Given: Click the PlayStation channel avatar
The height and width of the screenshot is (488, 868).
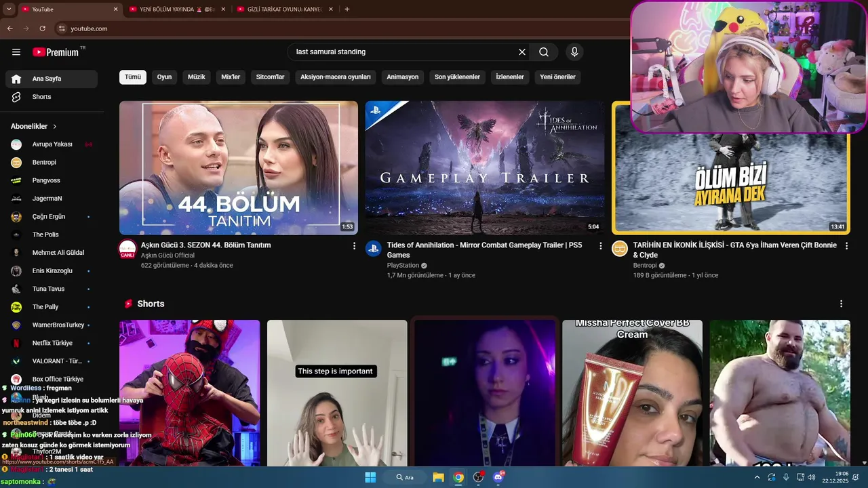Looking at the screenshot, I should (374, 249).
